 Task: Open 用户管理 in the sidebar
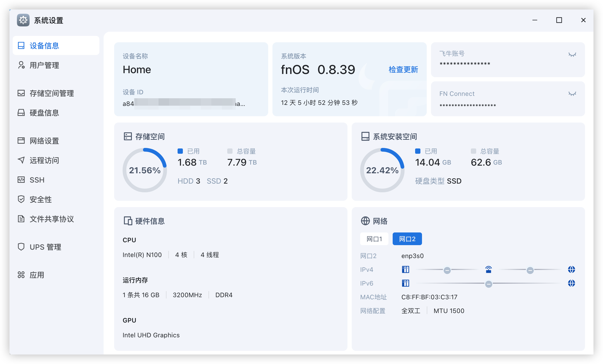[x=44, y=65]
